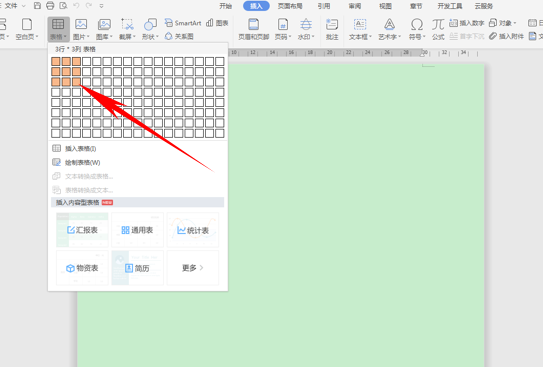The image size is (543, 367).
Task: Open 页眉和页脚 header and footer
Action: click(253, 29)
